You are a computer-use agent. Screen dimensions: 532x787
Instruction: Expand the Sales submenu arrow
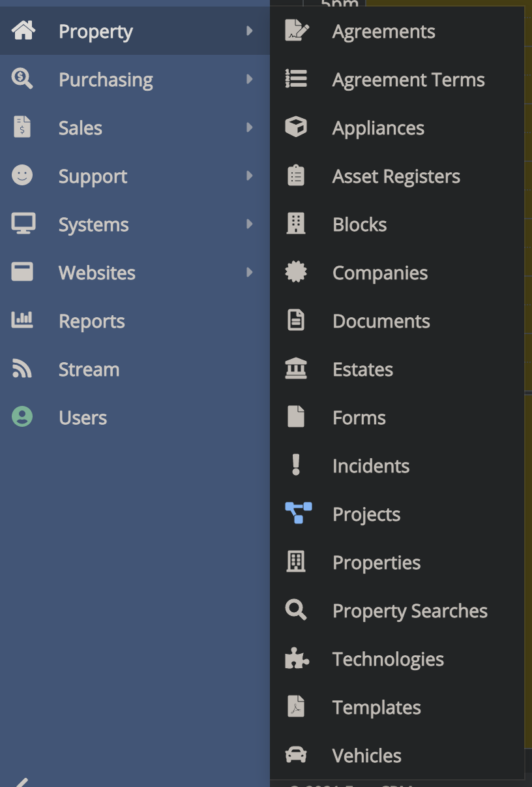click(249, 127)
